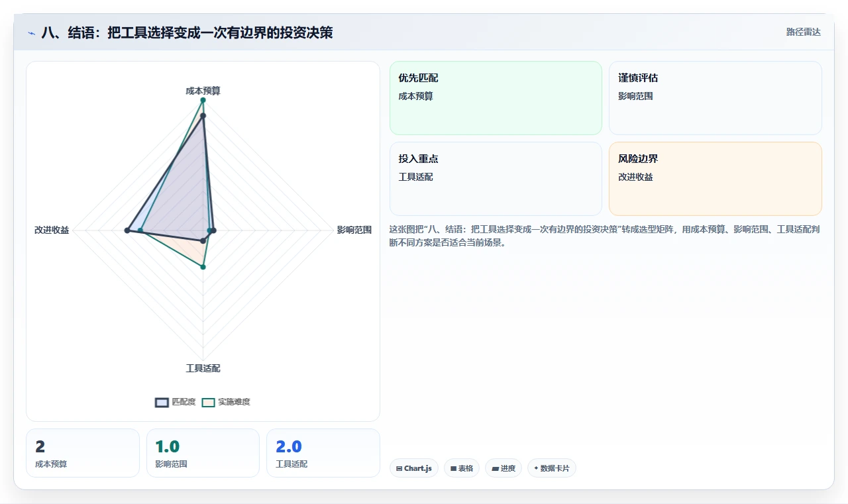The height and width of the screenshot is (504, 848).
Task: Click the 数据卡片 tag chip
Action: pos(552,468)
